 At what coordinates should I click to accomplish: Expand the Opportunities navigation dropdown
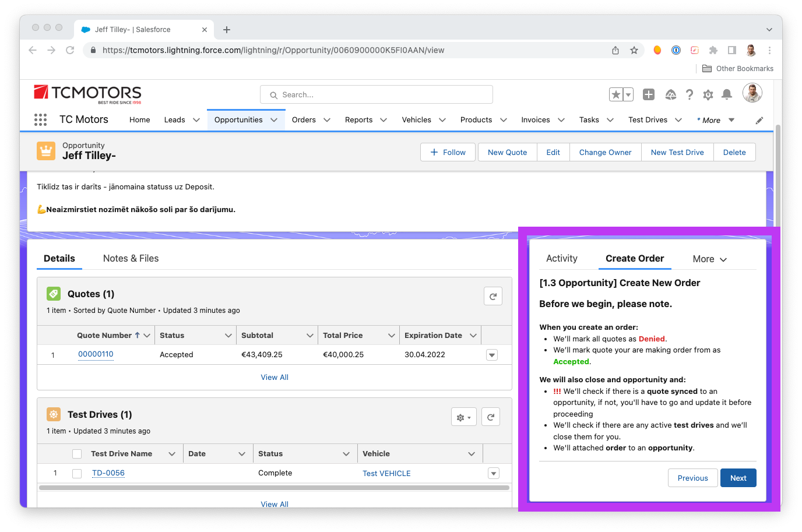point(274,120)
